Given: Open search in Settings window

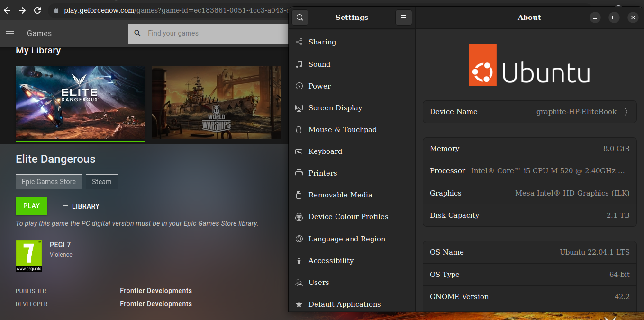Looking at the screenshot, I should coord(300,18).
